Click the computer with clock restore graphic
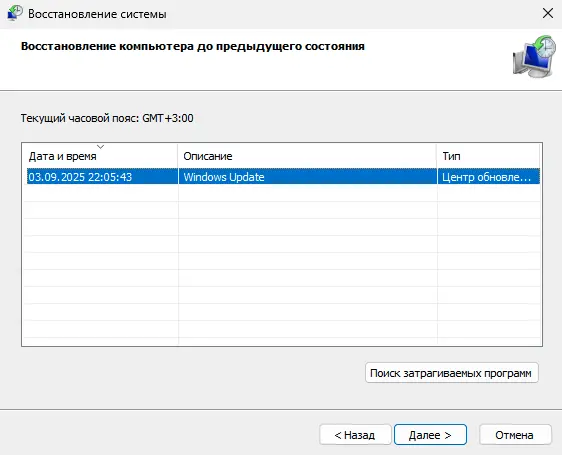562x455 pixels. 534,56
